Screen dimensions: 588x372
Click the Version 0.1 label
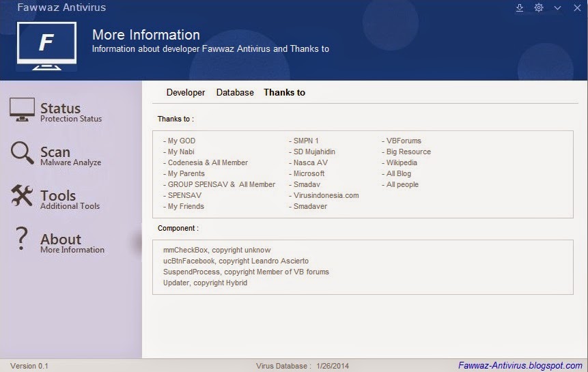pos(29,366)
